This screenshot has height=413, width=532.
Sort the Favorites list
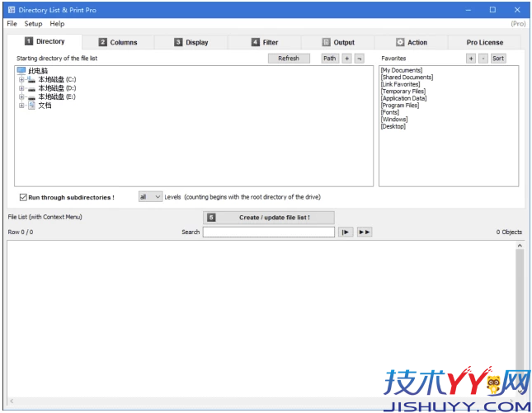click(x=498, y=59)
